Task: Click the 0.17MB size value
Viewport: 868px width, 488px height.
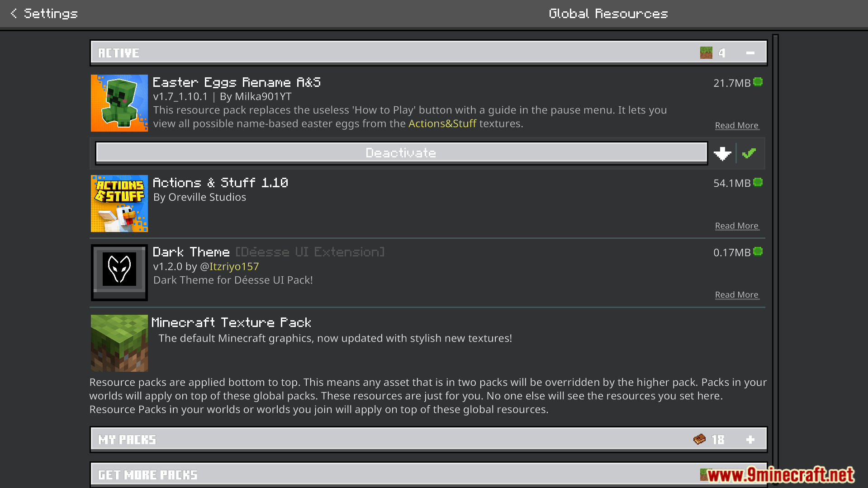Action: (x=732, y=252)
